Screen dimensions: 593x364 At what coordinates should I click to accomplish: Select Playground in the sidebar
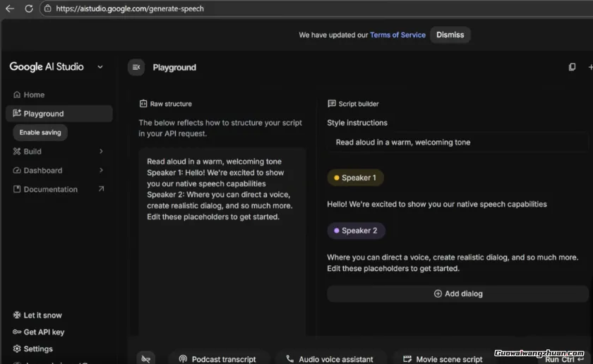tap(44, 114)
